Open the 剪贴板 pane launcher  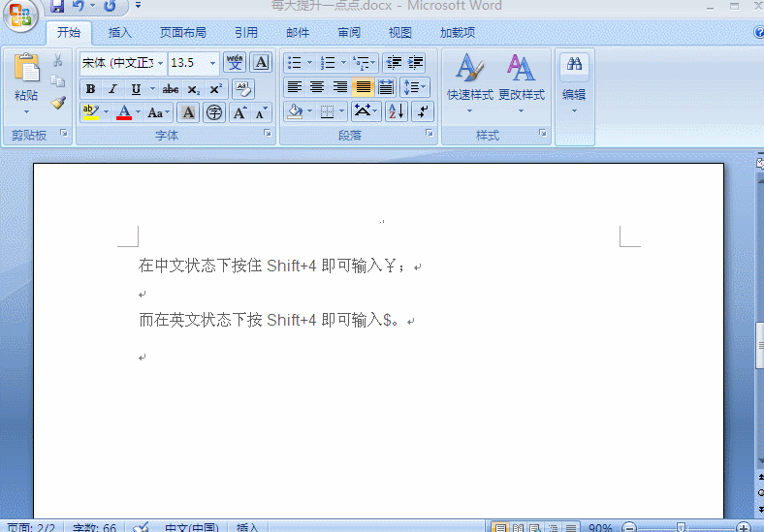tap(64, 133)
